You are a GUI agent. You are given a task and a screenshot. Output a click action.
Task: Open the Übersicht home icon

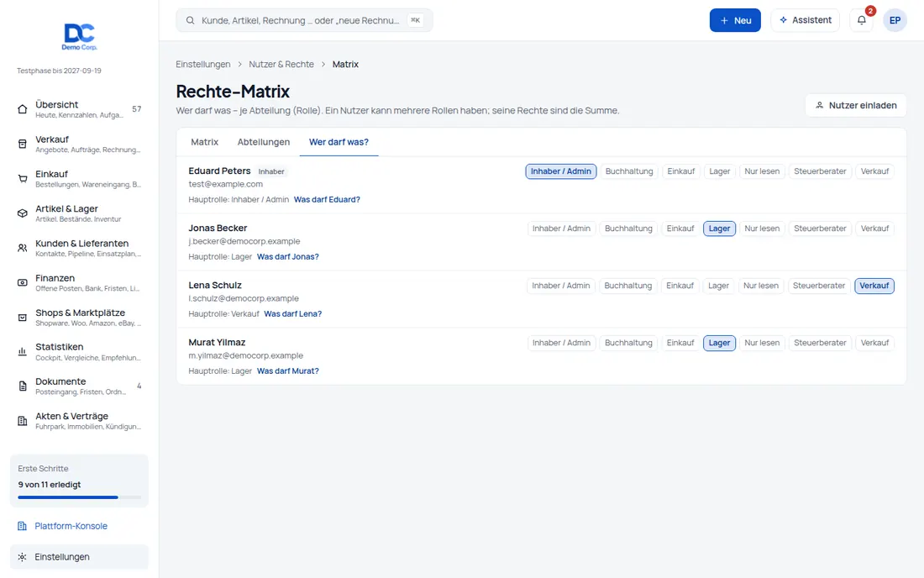pyautogui.click(x=23, y=109)
